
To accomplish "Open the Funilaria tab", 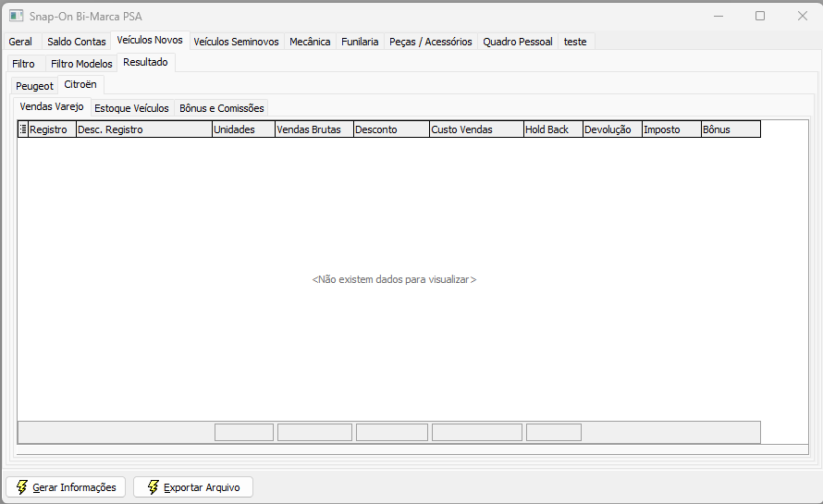I will click(x=360, y=42).
